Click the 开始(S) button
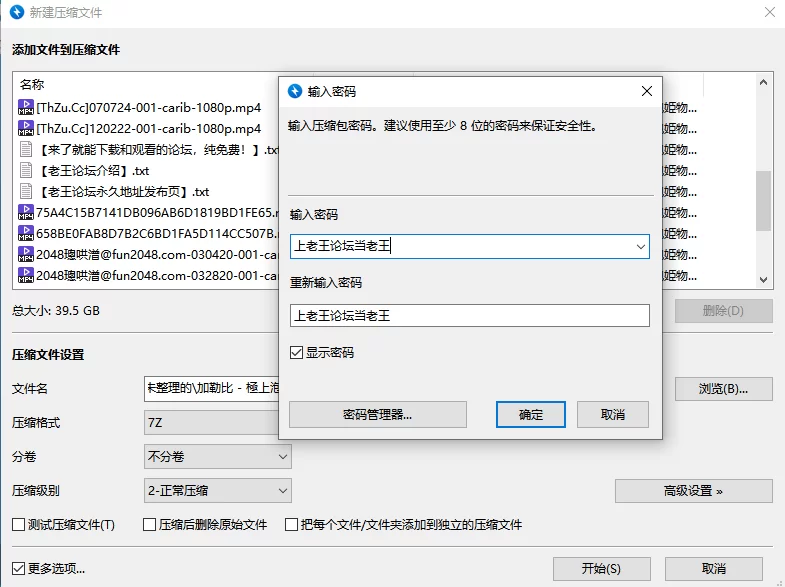Screen dimensions: 785x587 (x=602, y=569)
